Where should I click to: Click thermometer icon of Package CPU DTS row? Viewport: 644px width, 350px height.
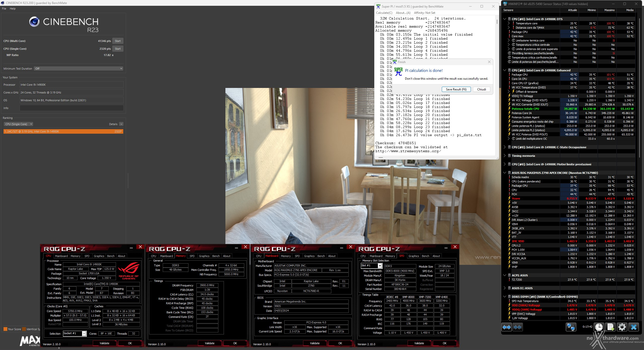click(x=509, y=32)
